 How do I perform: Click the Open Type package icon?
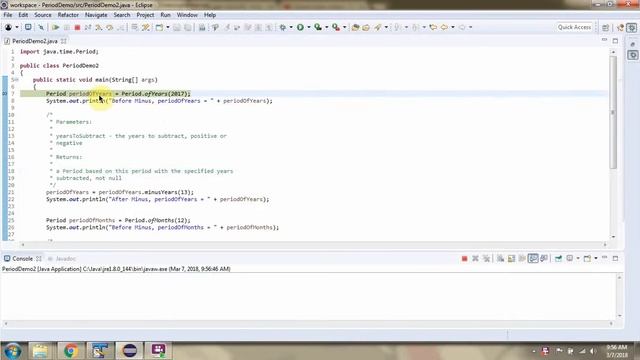point(355,27)
